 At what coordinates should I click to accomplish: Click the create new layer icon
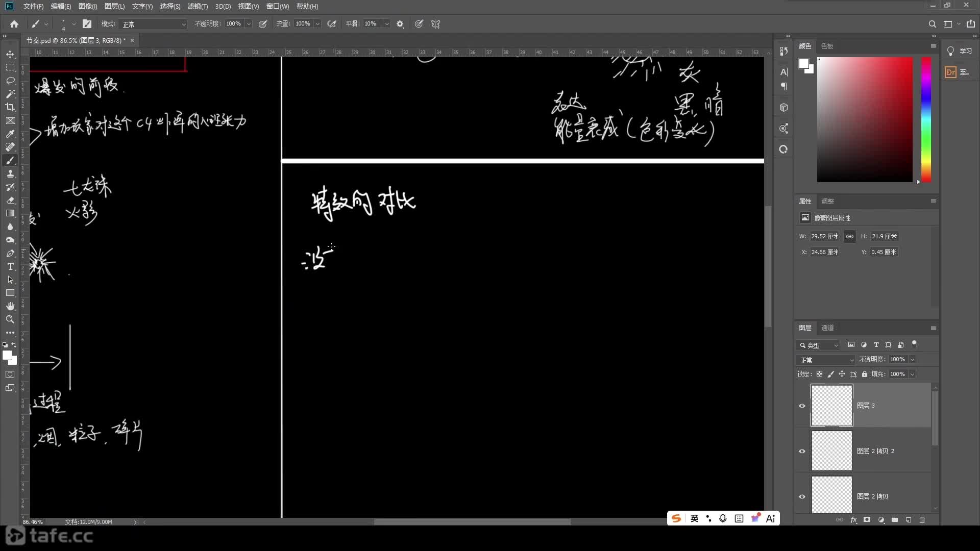click(x=909, y=520)
